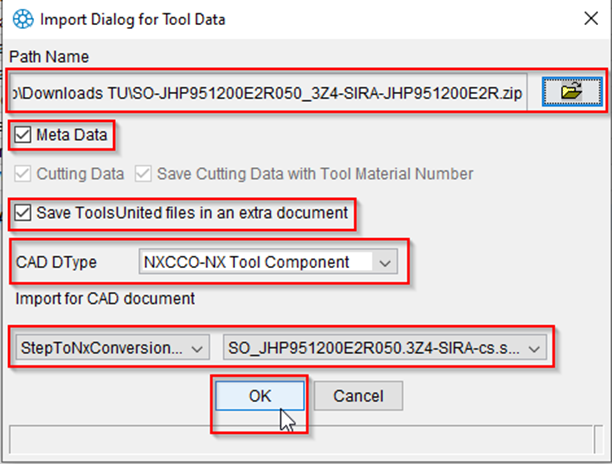Uncheck the Meta Data checkbox
612x464 pixels.
(23, 135)
